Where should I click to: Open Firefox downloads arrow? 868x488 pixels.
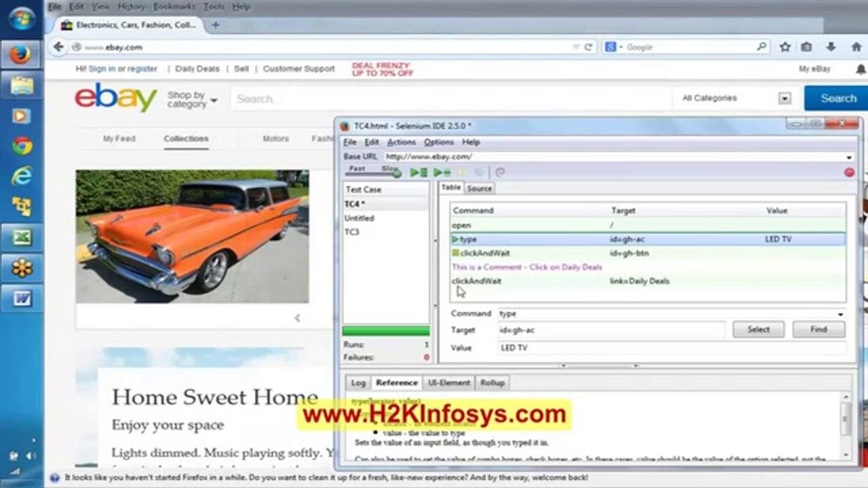tap(831, 47)
